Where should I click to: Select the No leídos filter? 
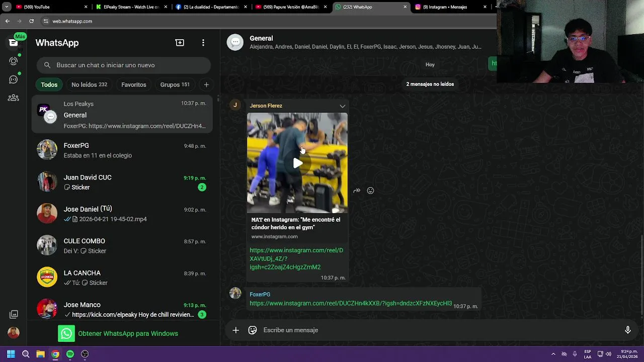(x=89, y=84)
